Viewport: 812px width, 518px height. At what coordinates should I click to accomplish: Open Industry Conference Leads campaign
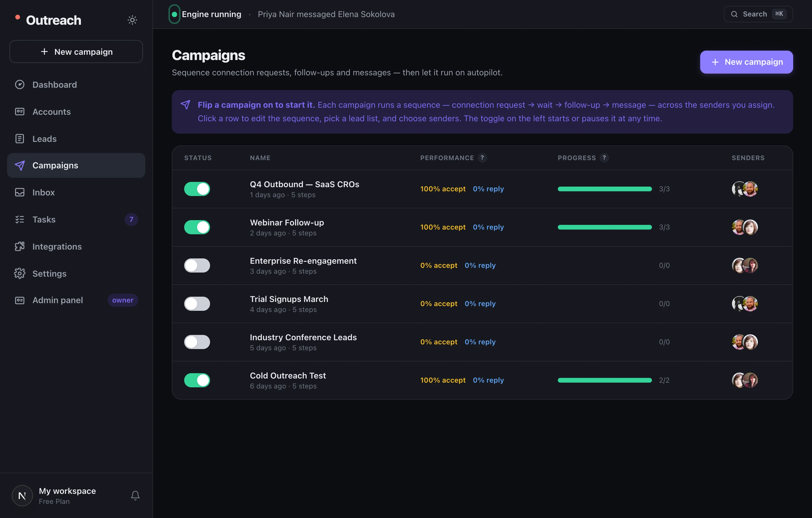[x=482, y=342]
